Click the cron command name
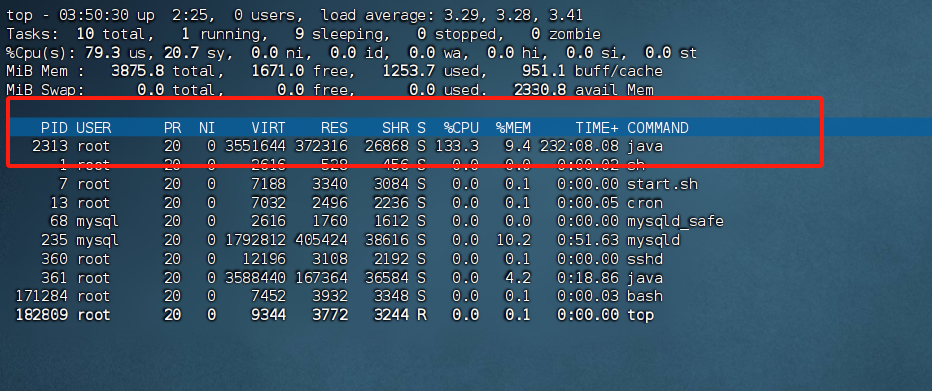Viewport: 932px width, 391px height. click(645, 203)
